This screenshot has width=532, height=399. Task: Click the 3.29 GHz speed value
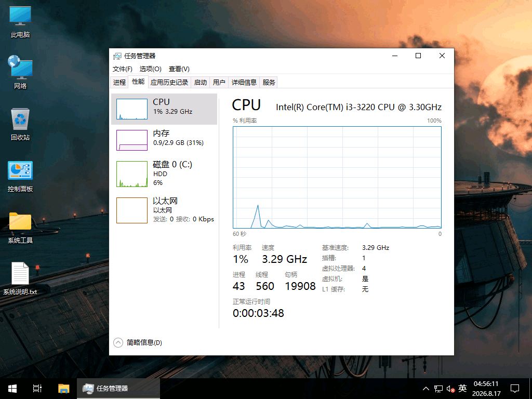click(x=284, y=259)
